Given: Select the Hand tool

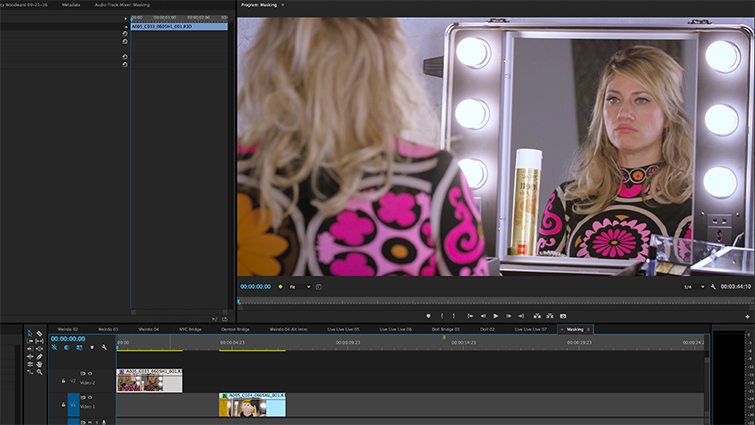Looking at the screenshot, I should click(39, 364).
